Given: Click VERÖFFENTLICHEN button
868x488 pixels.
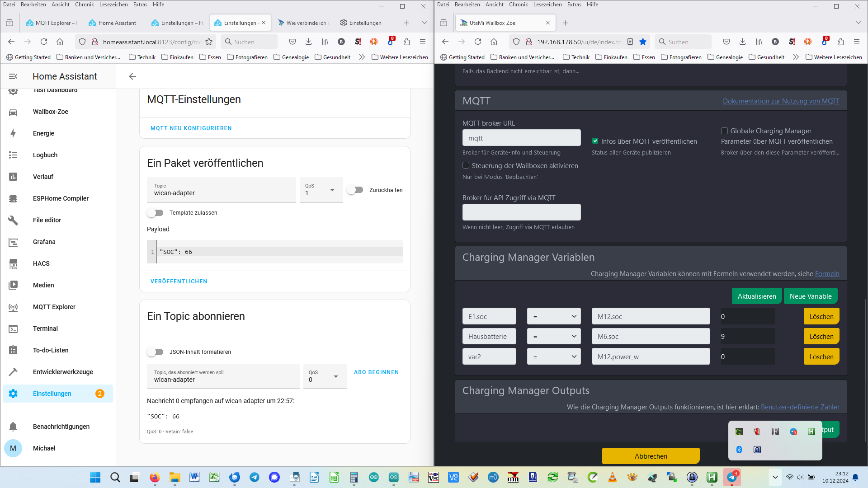Looking at the screenshot, I should [x=179, y=282].
